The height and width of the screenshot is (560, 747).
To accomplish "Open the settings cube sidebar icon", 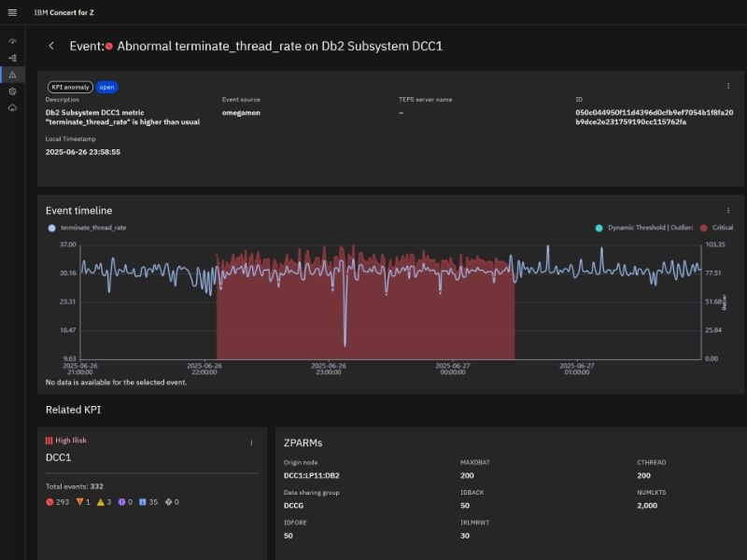I will click(x=12, y=91).
